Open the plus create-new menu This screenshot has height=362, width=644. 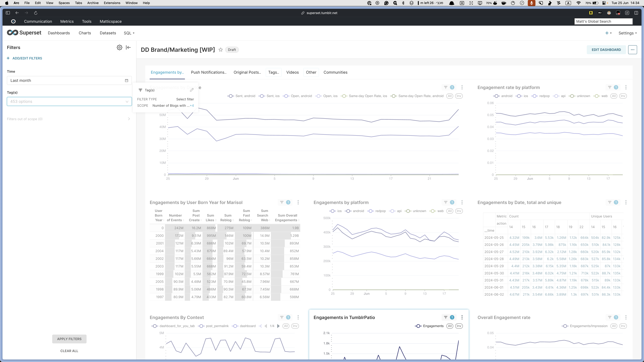tap(608, 33)
